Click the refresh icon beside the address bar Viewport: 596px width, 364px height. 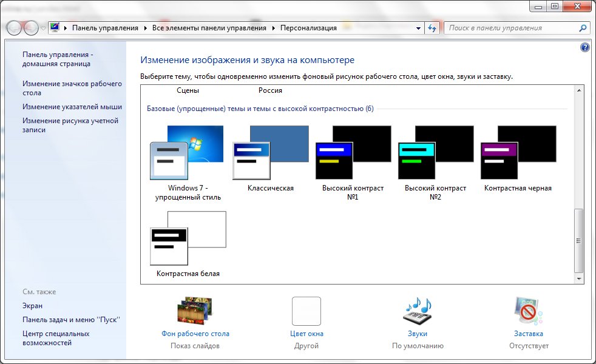[432, 28]
